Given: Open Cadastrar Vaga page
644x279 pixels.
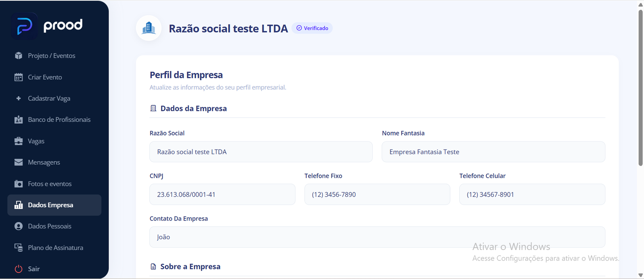Looking at the screenshot, I should [54, 98].
